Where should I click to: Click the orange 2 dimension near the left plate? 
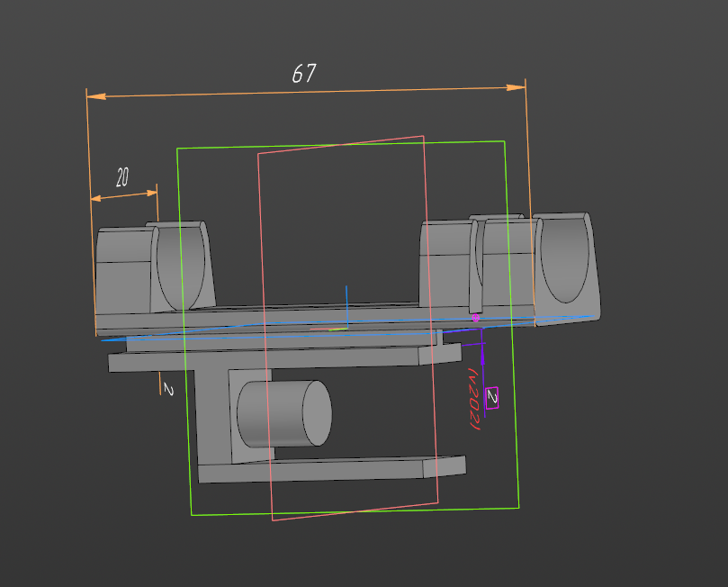(x=168, y=390)
